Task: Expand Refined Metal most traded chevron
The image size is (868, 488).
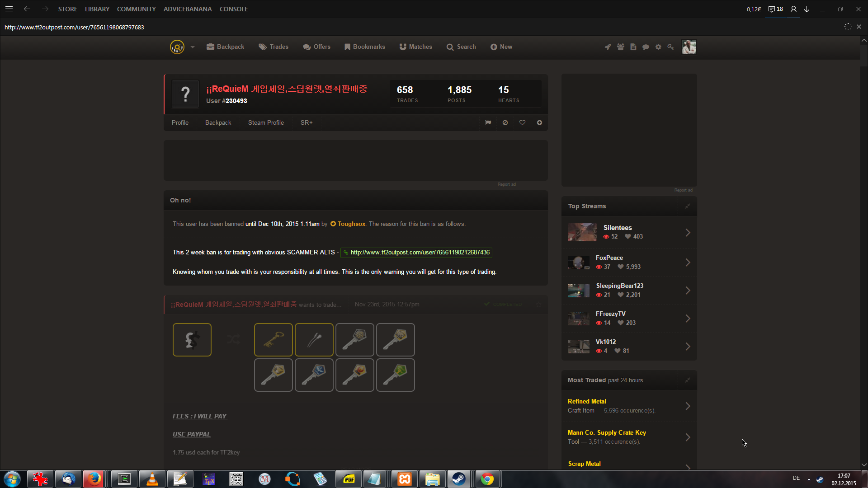Action: point(688,406)
